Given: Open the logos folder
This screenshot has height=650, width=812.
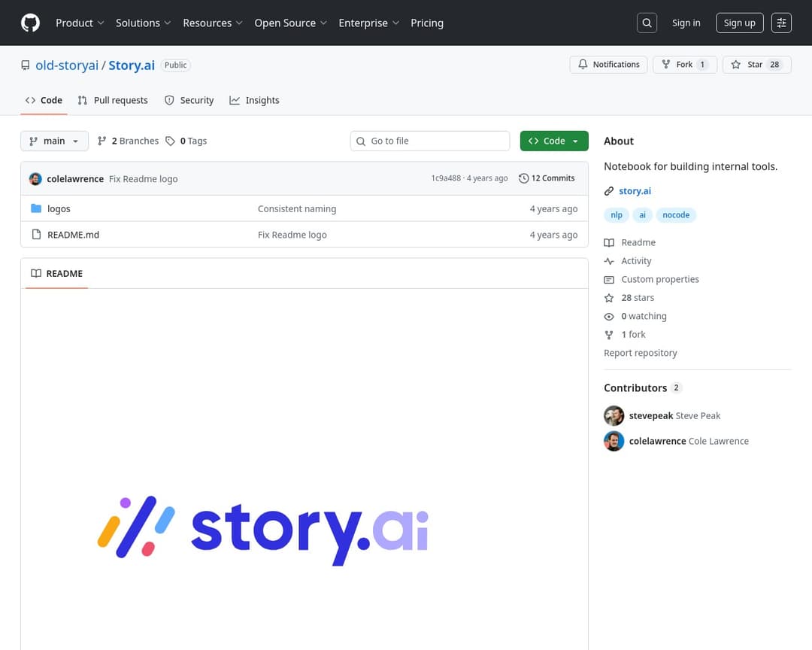Looking at the screenshot, I should pos(59,209).
